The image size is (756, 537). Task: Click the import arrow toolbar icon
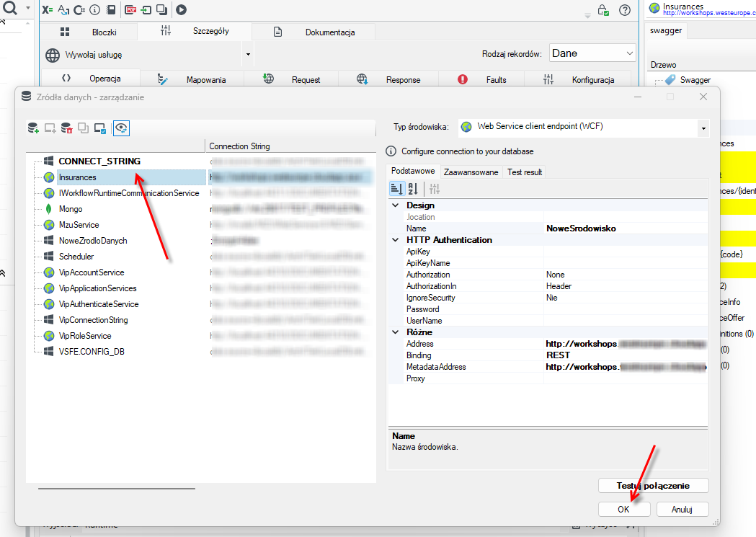(146, 9)
